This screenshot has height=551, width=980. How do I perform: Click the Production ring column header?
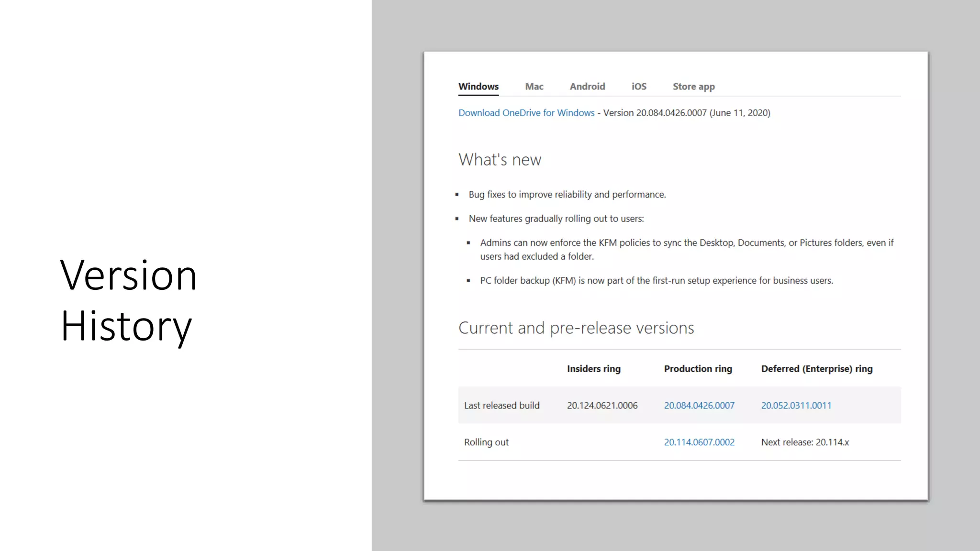coord(698,369)
